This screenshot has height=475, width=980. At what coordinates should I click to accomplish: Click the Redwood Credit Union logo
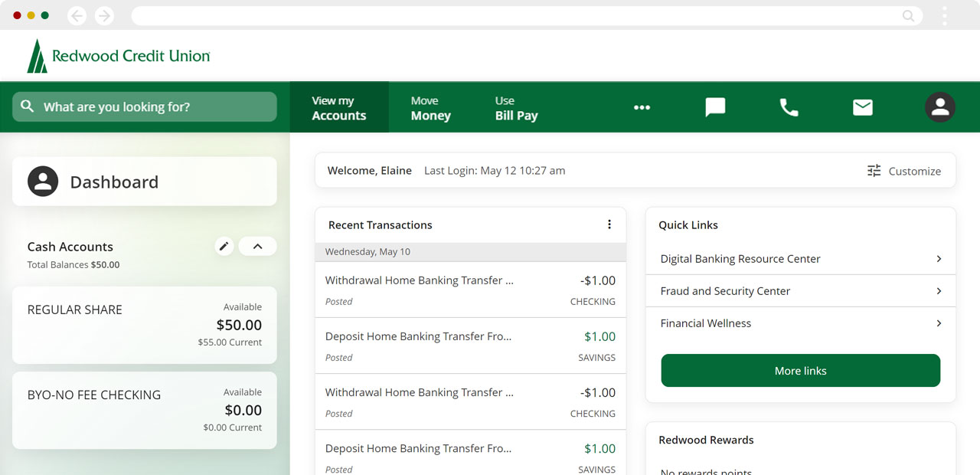point(119,56)
